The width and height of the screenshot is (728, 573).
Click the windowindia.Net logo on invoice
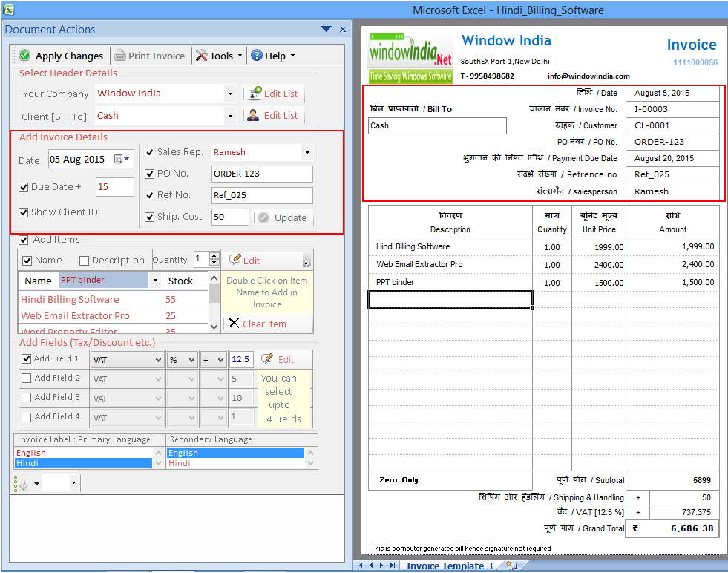coord(410,58)
